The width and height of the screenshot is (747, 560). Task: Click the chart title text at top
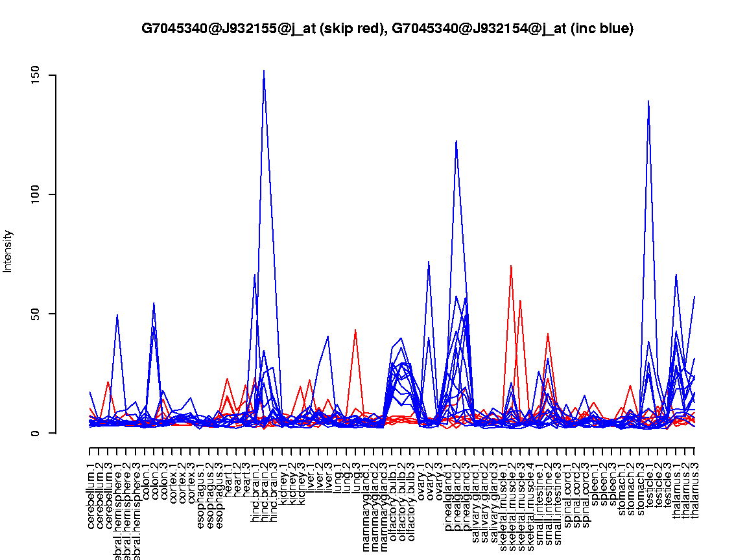click(x=387, y=29)
